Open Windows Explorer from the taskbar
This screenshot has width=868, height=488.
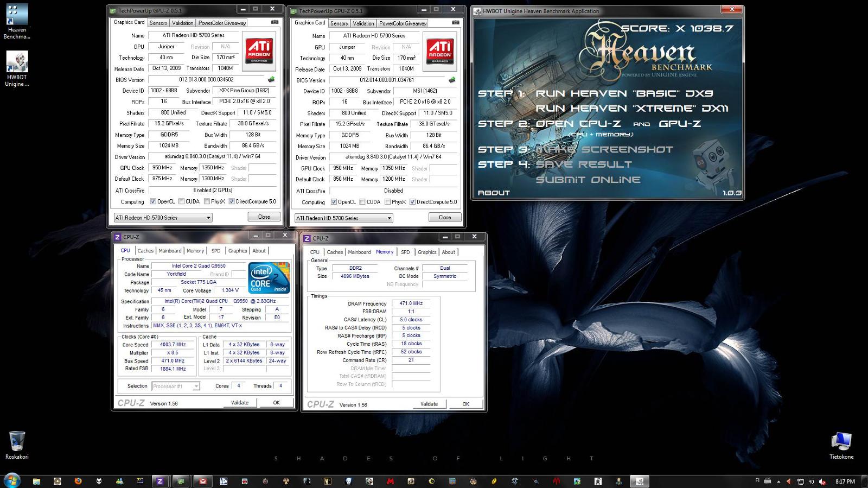coord(36,481)
